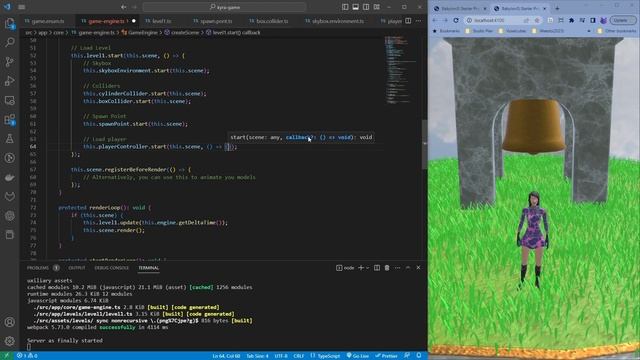
Task: Expand the core folder breadcrumb
Action: pos(59,33)
